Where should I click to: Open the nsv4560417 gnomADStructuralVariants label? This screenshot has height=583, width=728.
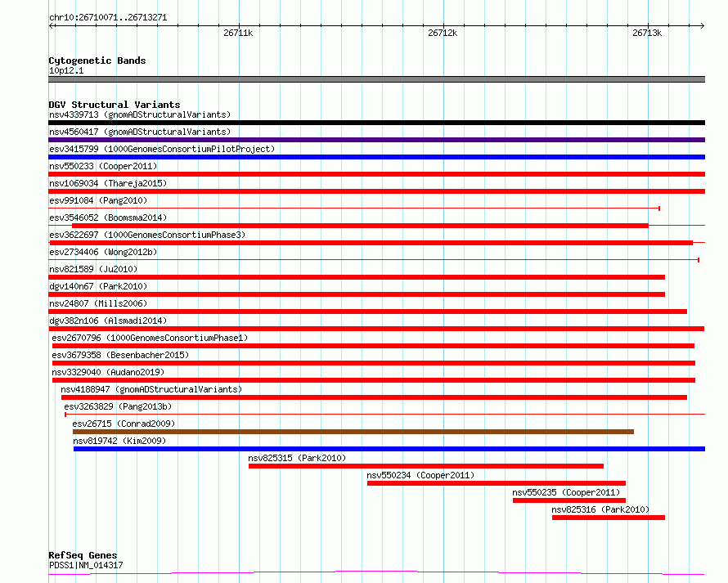(140, 132)
